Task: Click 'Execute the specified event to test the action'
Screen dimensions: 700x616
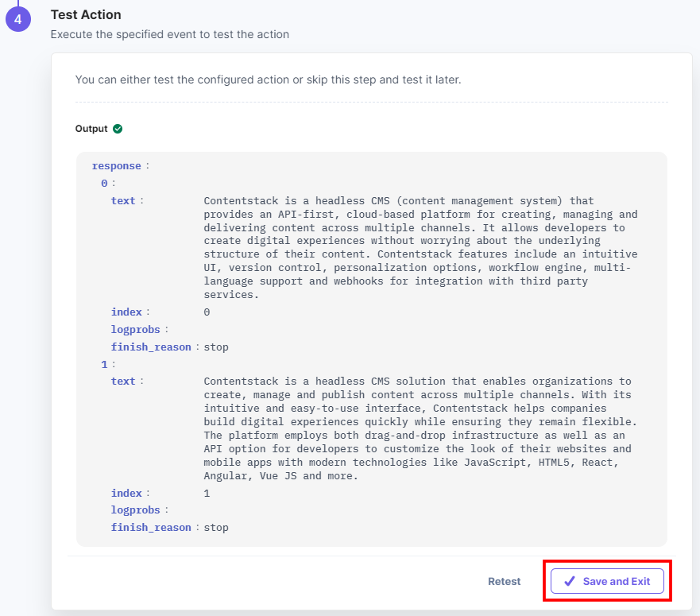Action: click(170, 35)
